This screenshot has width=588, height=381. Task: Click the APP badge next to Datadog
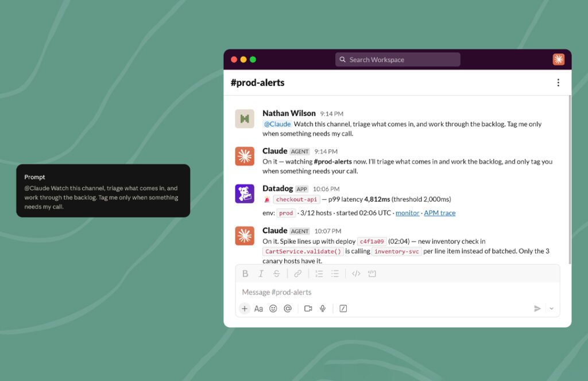pos(301,189)
